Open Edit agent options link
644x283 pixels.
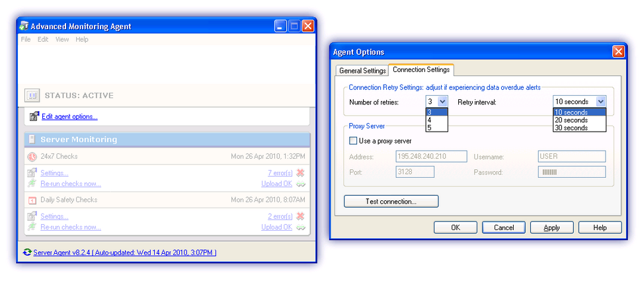pyautogui.click(x=69, y=116)
